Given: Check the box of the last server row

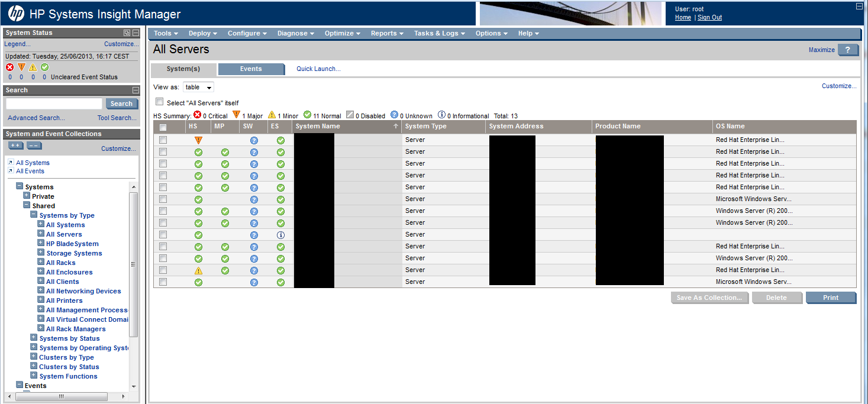Looking at the screenshot, I should pos(163,282).
